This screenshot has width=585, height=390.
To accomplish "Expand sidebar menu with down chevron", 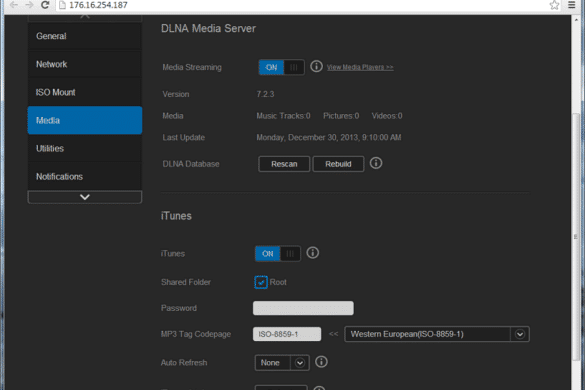I will [85, 197].
